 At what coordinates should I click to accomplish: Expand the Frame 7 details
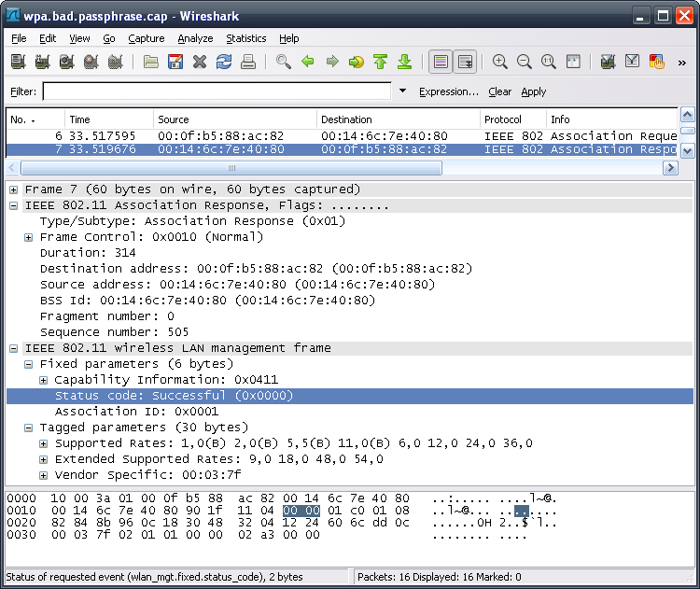point(14,189)
